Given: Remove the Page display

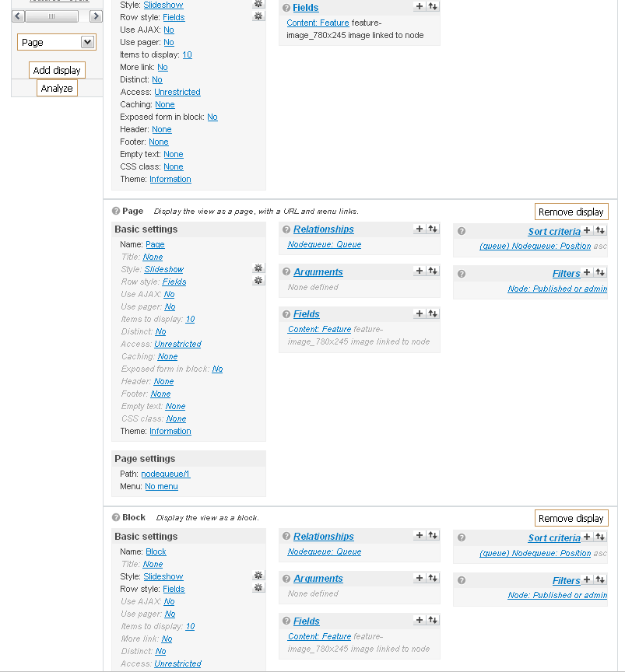Looking at the screenshot, I should coord(571,211).
